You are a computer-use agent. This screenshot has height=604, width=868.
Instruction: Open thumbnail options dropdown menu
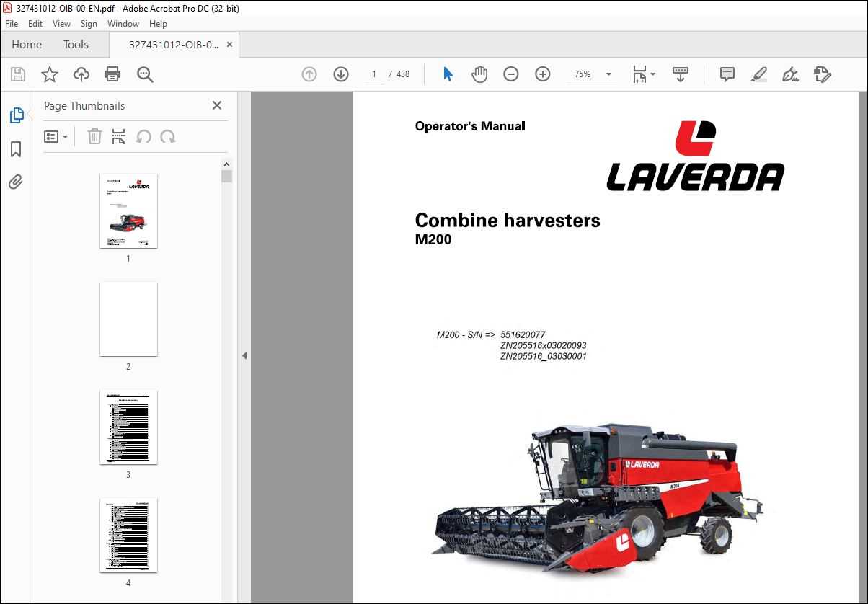[x=56, y=136]
